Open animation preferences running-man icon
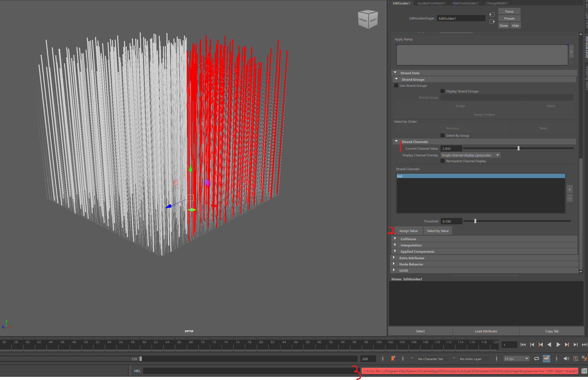This screenshot has height=380, width=588. (584, 358)
